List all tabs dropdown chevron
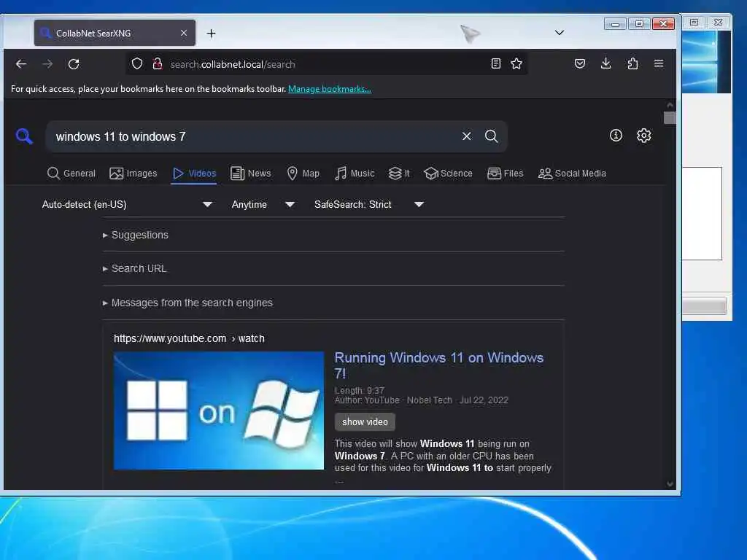Screen dimensions: 747x560 pyautogui.click(x=560, y=33)
